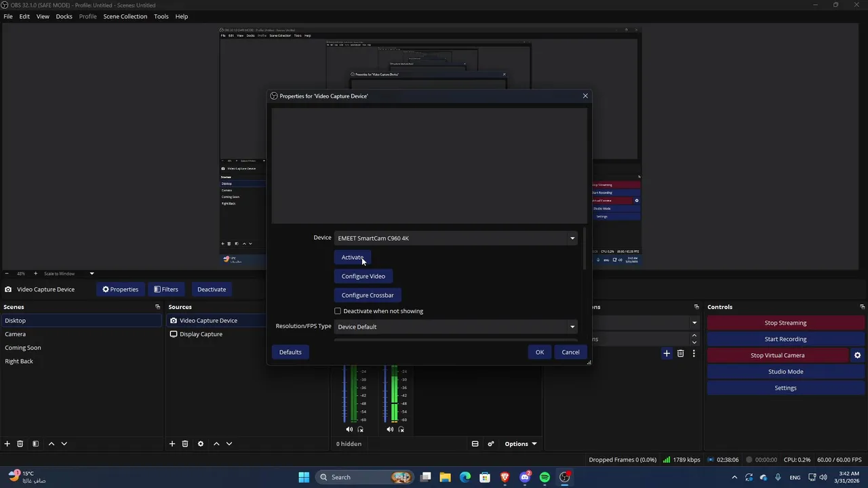Add a new source with plus icon
This screenshot has width=868, height=488.
(172, 444)
